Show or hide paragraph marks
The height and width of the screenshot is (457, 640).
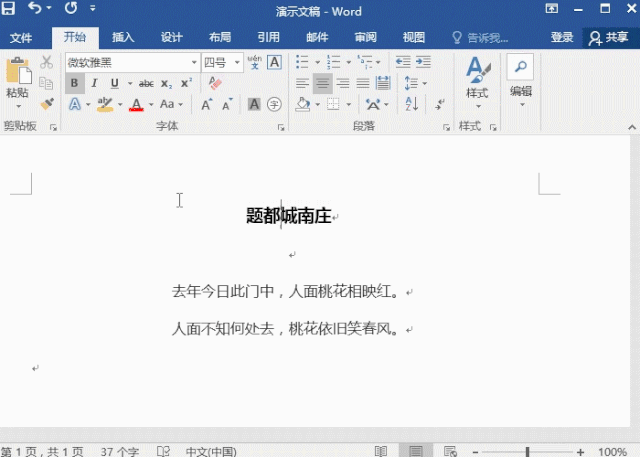tap(440, 104)
